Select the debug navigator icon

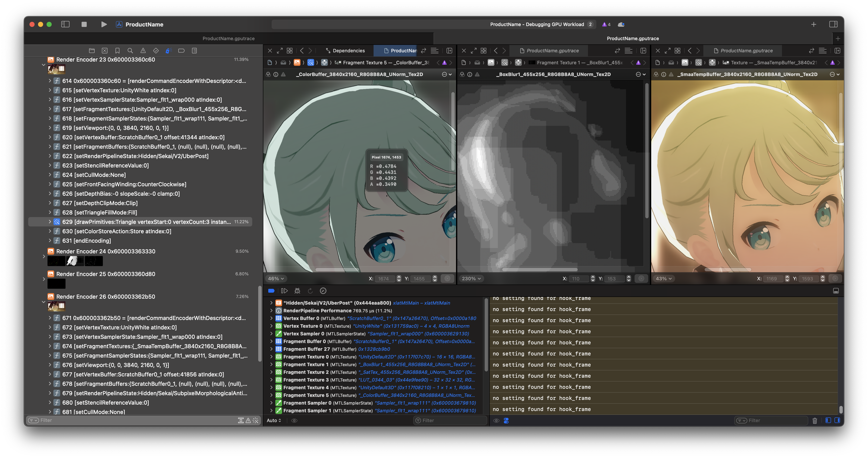coord(169,51)
